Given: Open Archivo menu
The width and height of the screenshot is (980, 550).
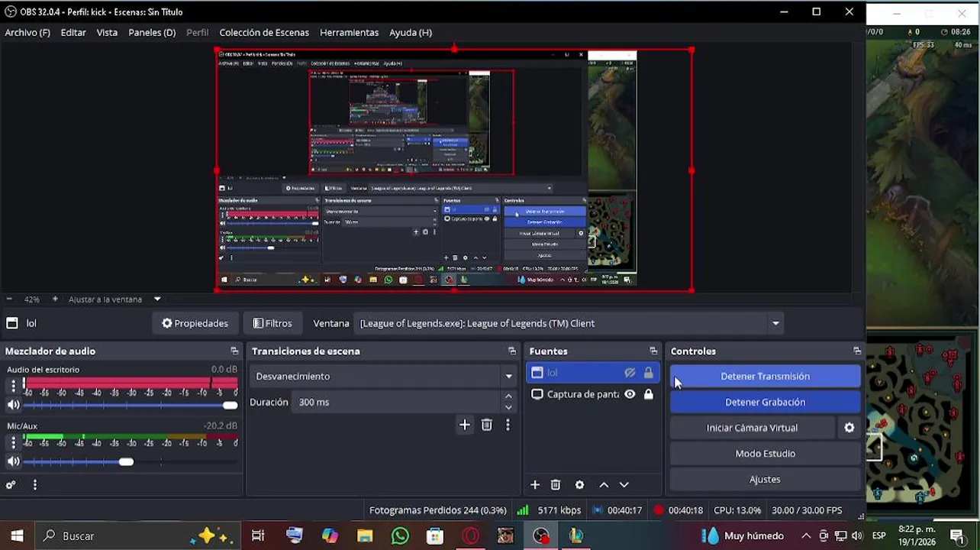Looking at the screenshot, I should pos(27,32).
